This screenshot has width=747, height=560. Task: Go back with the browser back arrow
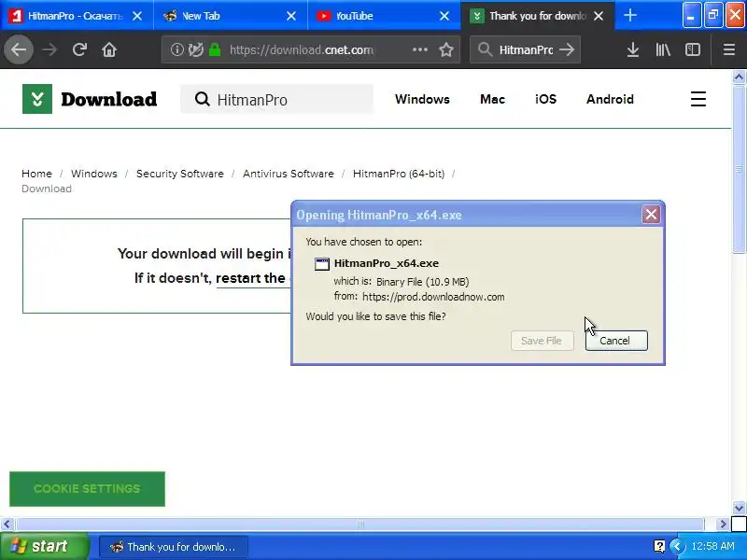click(x=19, y=49)
